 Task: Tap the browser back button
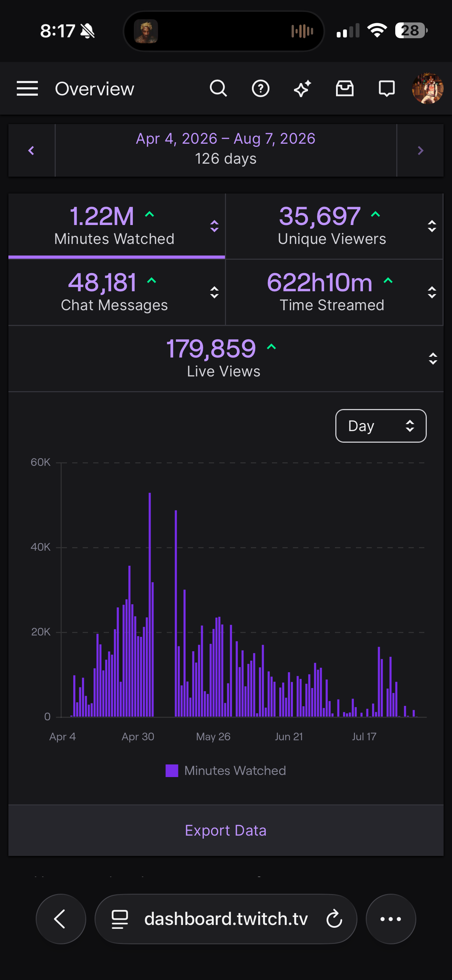coord(61,919)
